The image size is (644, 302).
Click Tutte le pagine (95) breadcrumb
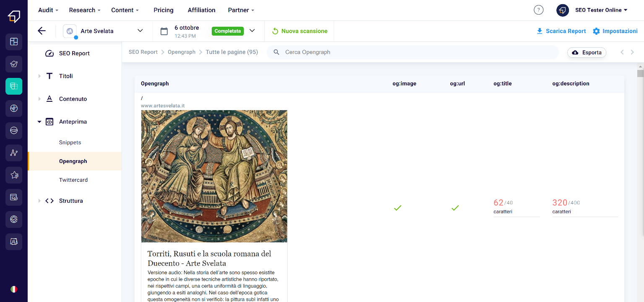(x=231, y=52)
